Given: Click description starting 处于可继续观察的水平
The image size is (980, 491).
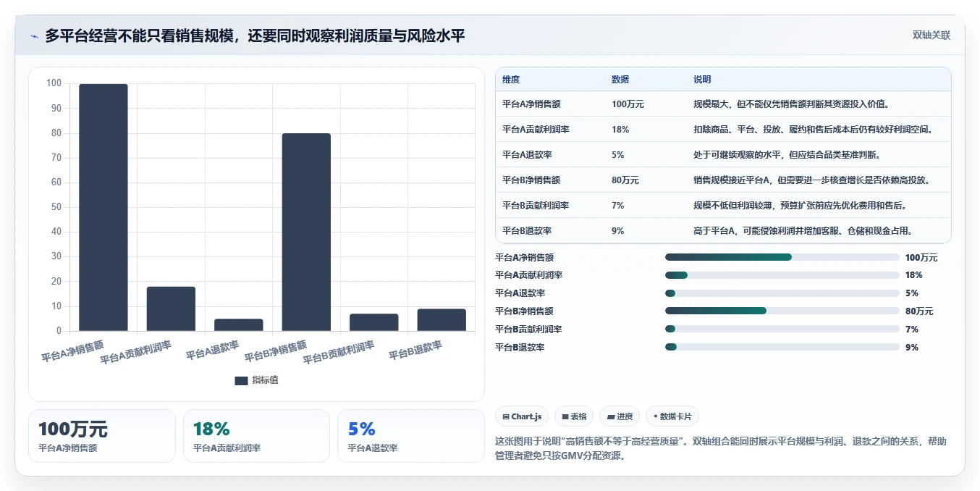Looking at the screenshot, I should coord(787,155).
